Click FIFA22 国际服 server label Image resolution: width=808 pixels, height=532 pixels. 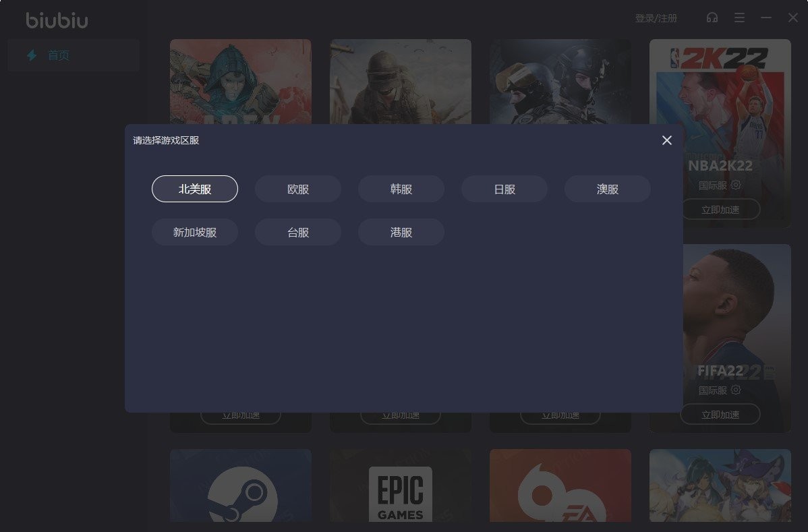pos(713,390)
